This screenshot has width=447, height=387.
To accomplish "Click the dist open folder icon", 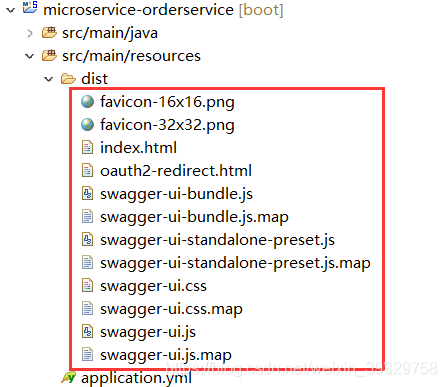I will [68, 79].
